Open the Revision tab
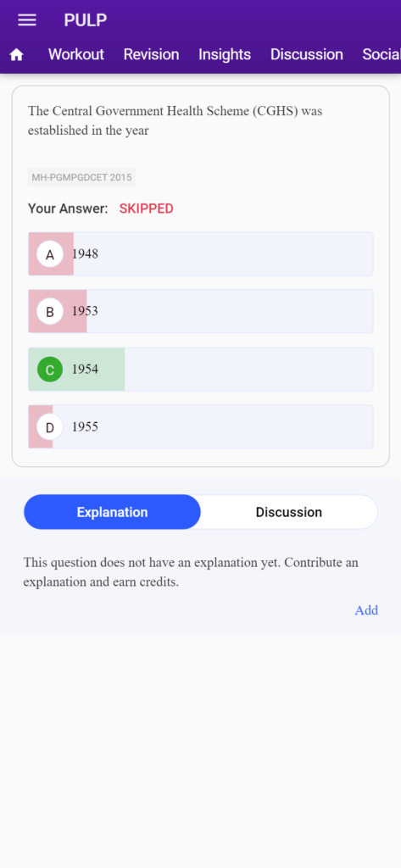 [151, 54]
